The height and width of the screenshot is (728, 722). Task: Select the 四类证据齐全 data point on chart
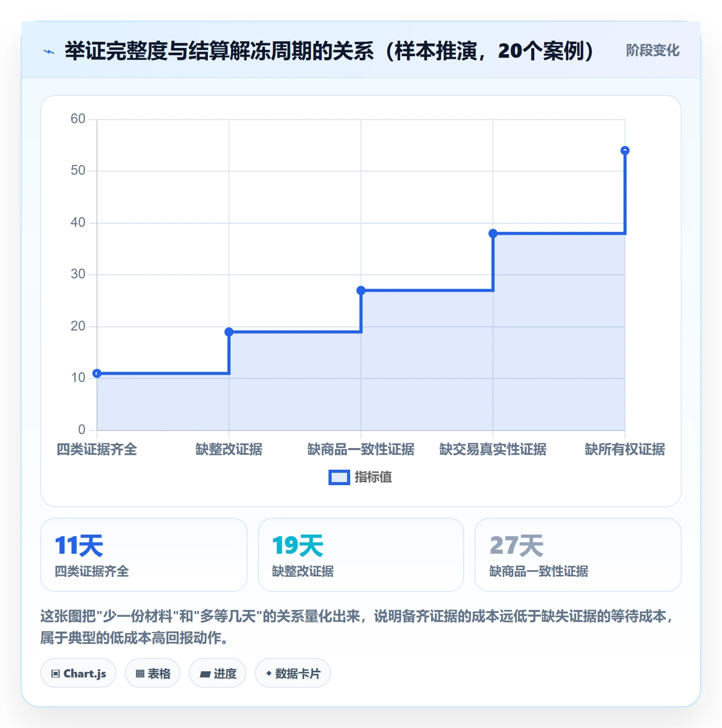97,373
